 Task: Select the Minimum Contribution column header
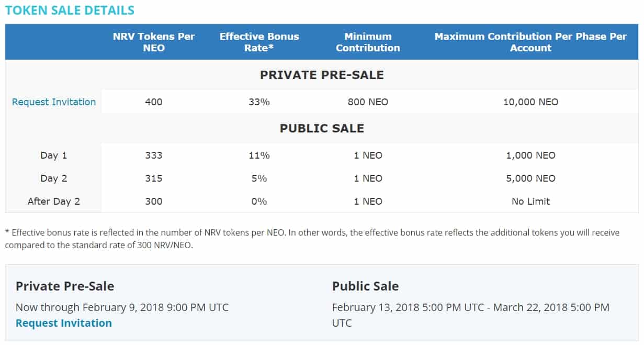point(368,42)
